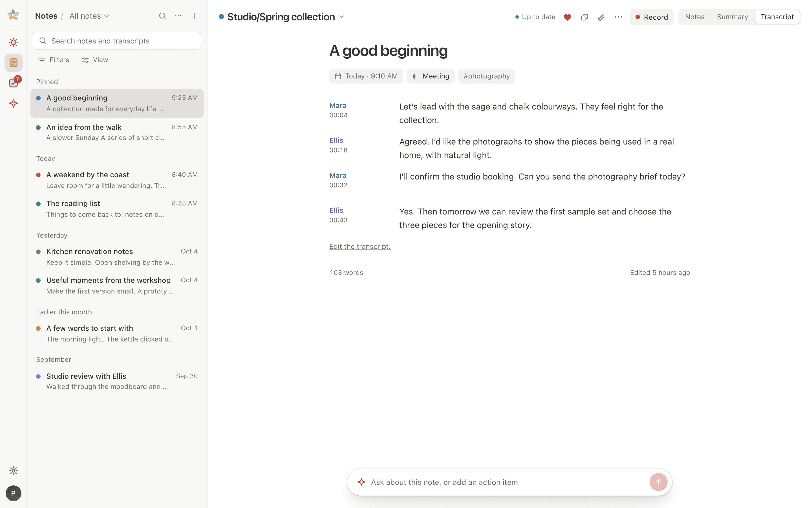The width and height of the screenshot is (812, 508).
Task: Open profile avatar P
Action: point(14,493)
